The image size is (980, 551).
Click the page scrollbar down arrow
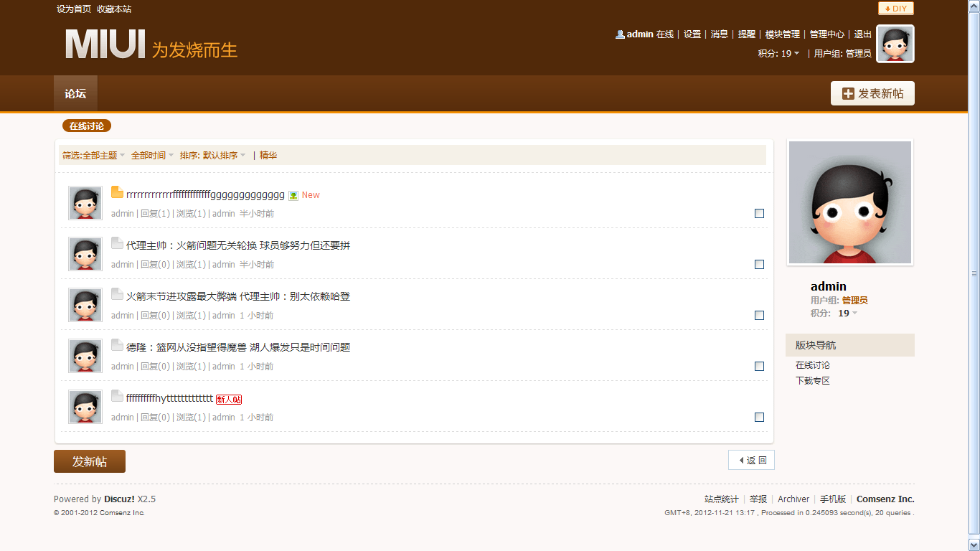click(x=974, y=545)
